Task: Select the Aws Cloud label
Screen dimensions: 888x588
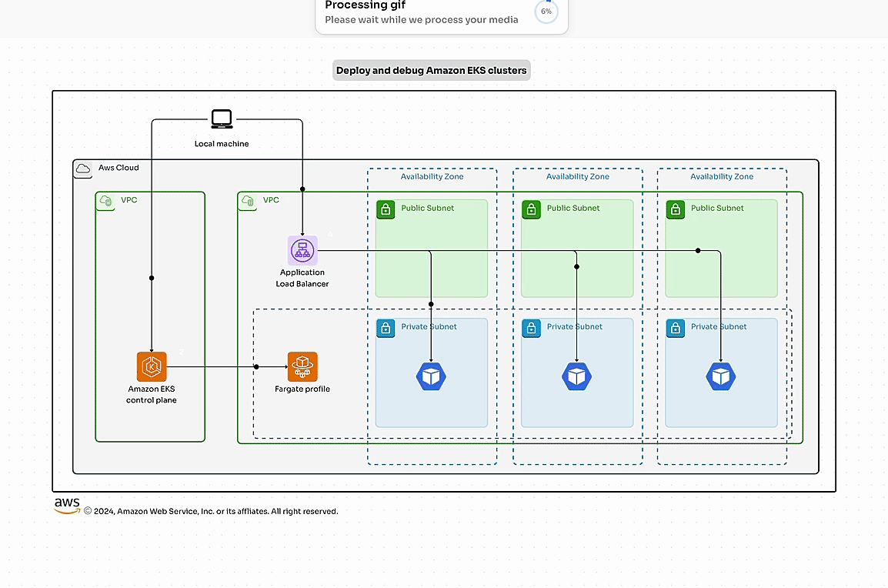Action: (119, 168)
